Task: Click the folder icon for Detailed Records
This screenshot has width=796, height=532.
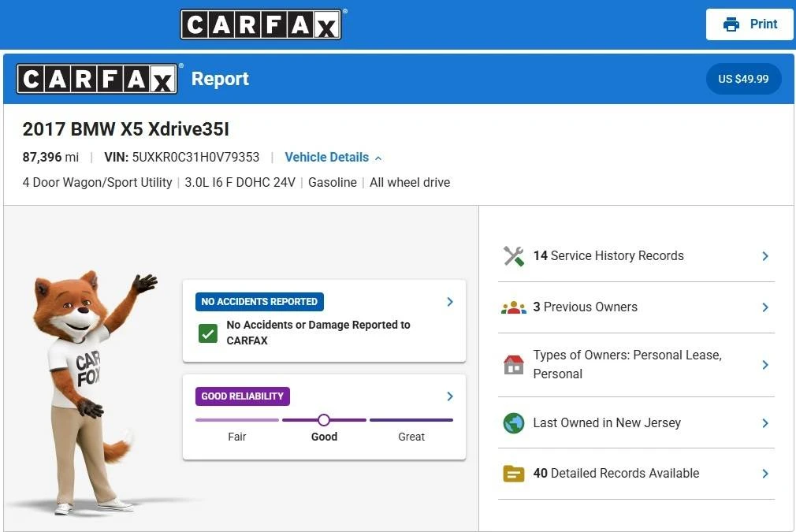Action: tap(513, 474)
